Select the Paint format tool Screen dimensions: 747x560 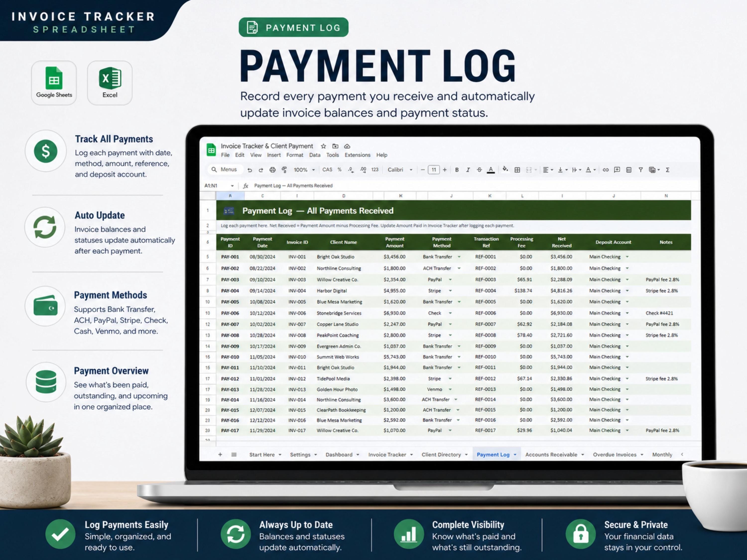tap(284, 170)
